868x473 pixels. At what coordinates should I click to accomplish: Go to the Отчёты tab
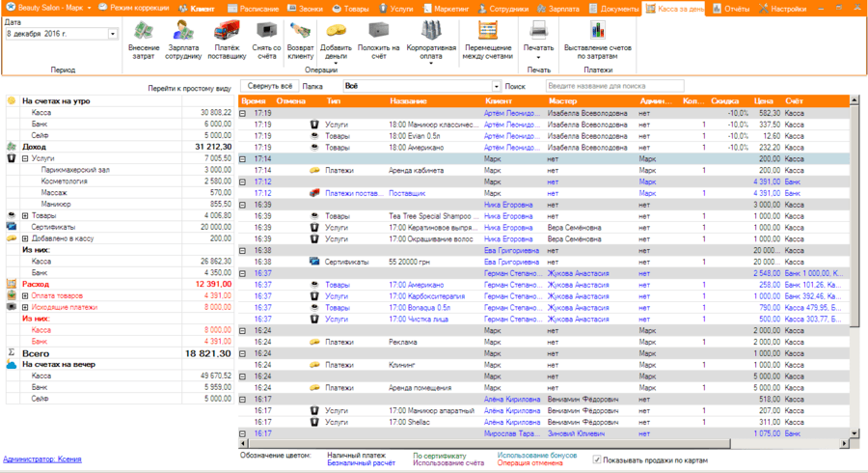731,9
